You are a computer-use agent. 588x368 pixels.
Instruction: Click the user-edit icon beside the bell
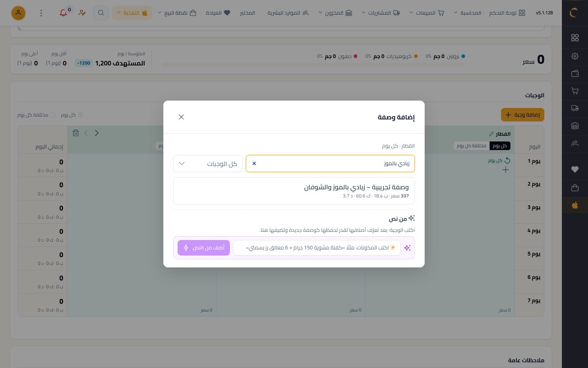coord(82,13)
